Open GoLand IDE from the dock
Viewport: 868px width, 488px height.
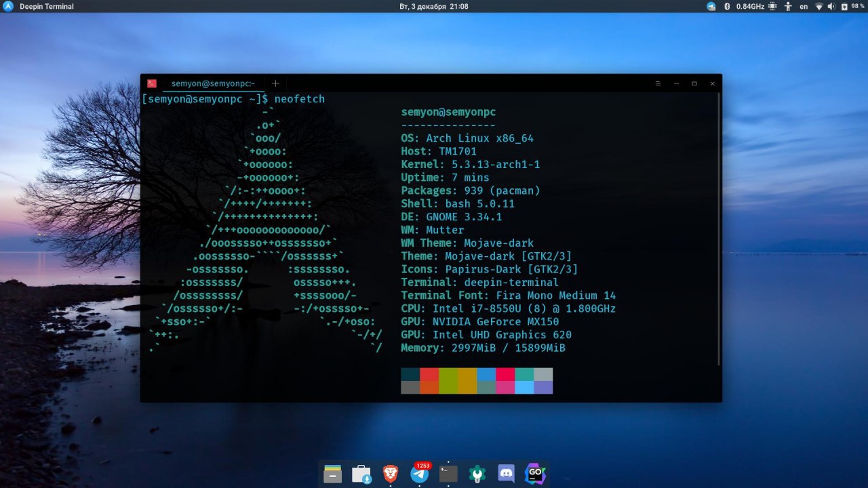pyautogui.click(x=536, y=474)
